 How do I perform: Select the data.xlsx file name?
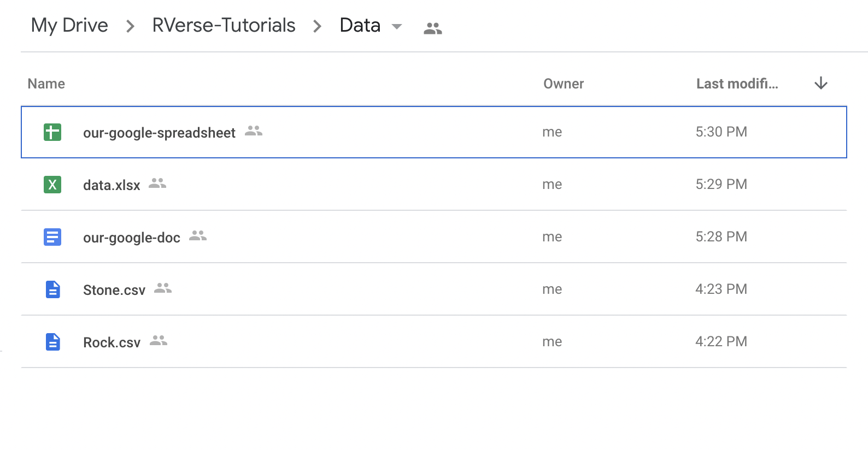(112, 185)
